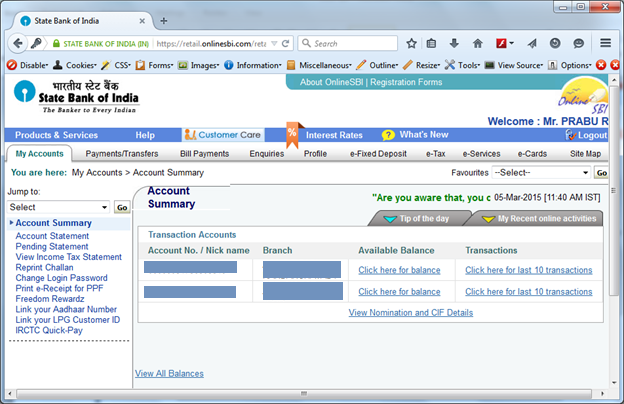Open the Miscellaneous developer toolbar menu
The height and width of the screenshot is (404, 624).
pyautogui.click(x=320, y=65)
